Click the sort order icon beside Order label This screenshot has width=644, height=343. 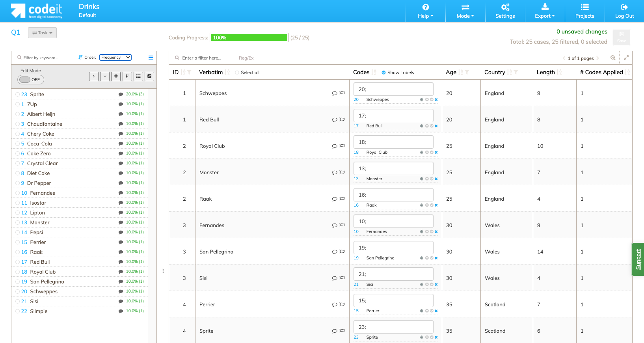(x=80, y=58)
